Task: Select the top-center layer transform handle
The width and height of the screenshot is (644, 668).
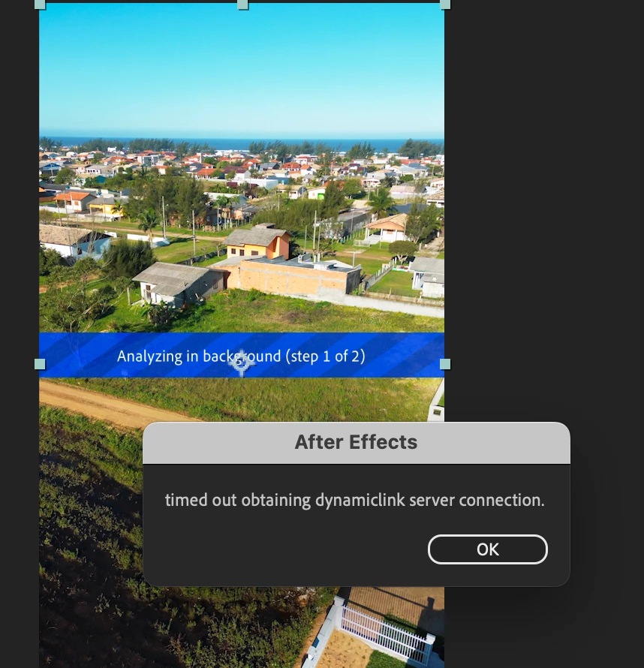Action: tap(242, 5)
